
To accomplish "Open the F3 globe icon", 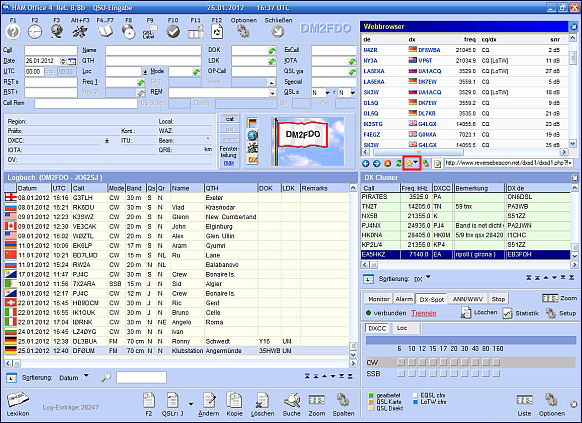I will click(57, 32).
